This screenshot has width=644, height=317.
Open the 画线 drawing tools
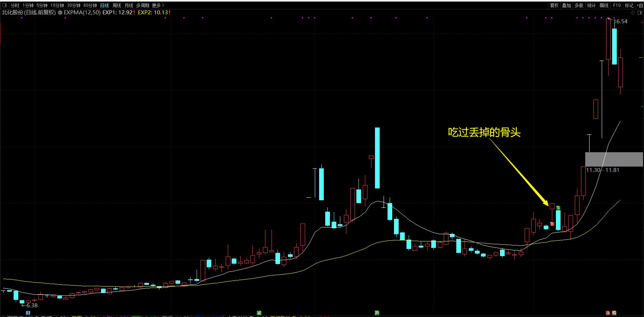point(604,5)
